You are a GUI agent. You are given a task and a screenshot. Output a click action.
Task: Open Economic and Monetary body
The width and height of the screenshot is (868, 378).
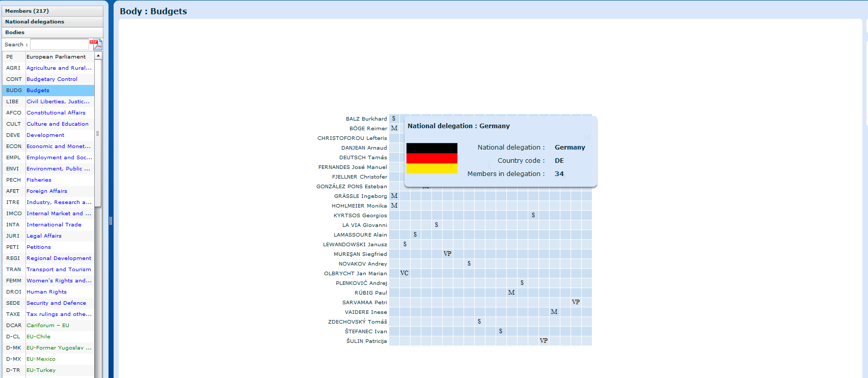48,146
